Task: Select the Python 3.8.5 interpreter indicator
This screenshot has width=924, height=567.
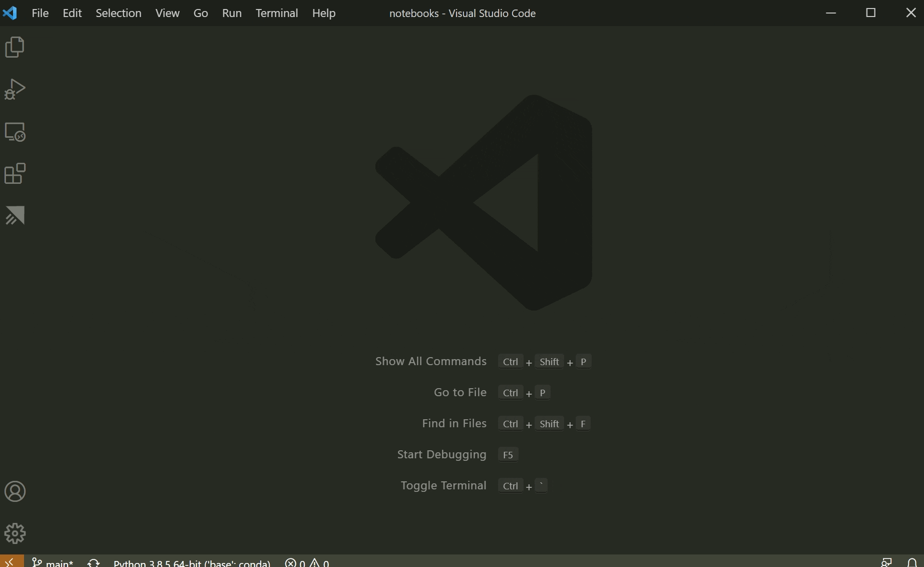Action: 192,562
